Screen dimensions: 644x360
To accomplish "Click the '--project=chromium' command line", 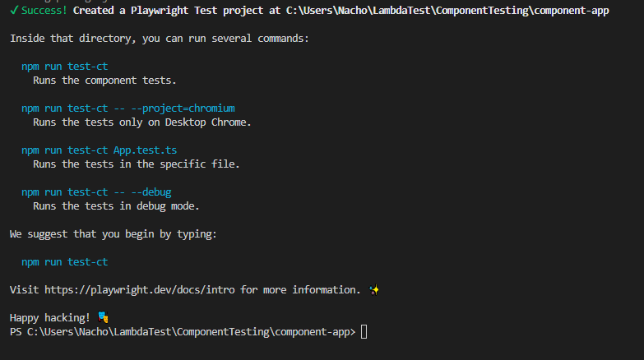I will [x=128, y=108].
